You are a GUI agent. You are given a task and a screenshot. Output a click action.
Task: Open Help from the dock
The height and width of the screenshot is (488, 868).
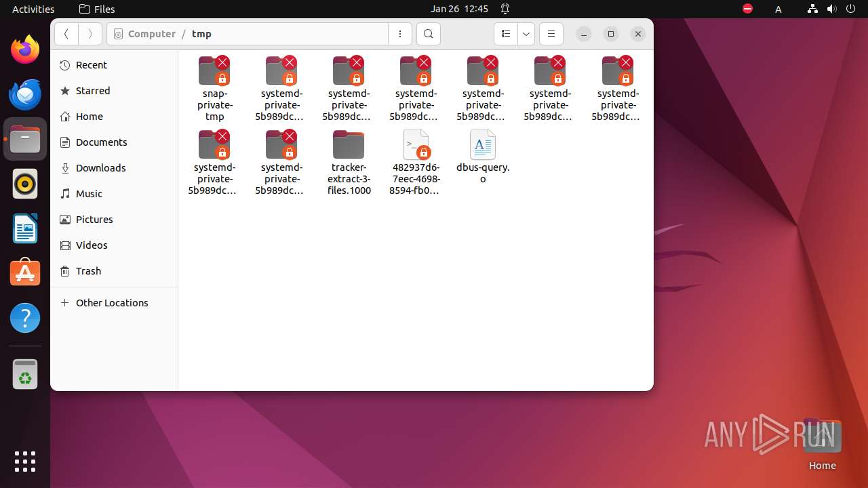(25, 318)
